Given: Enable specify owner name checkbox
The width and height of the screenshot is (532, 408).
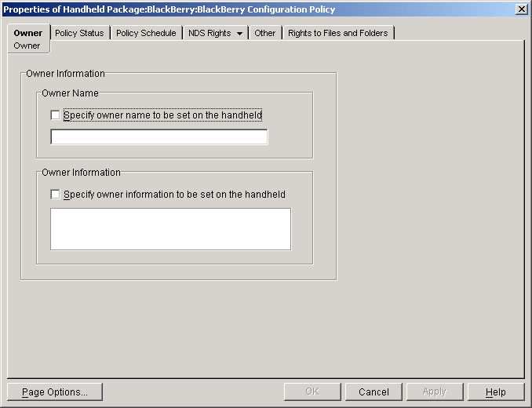Looking at the screenshot, I should [55, 115].
